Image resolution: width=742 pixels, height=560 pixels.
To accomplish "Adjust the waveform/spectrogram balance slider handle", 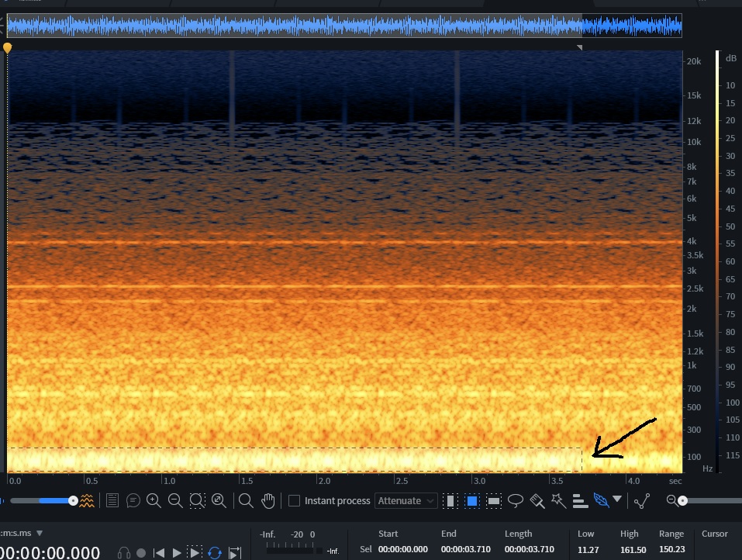I will tap(73, 500).
